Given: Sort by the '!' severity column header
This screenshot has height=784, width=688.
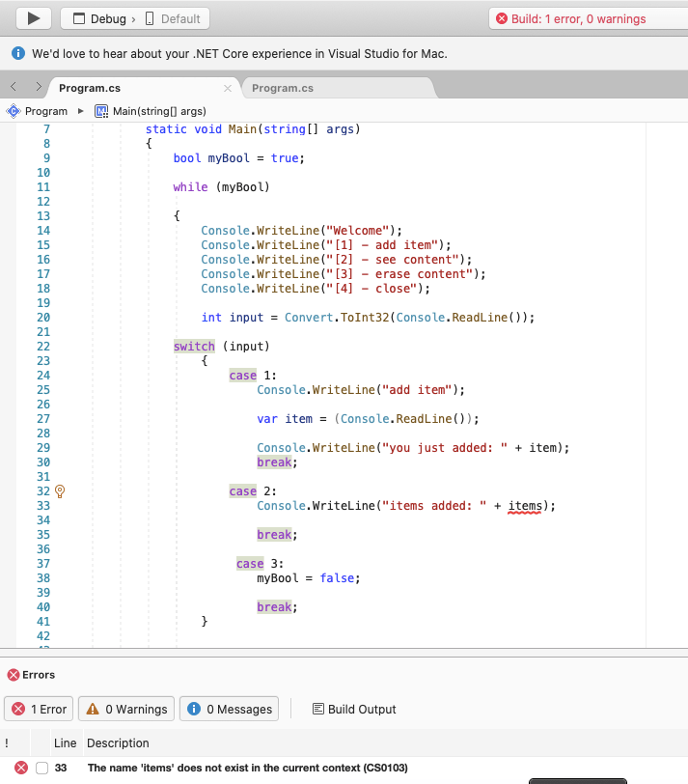Looking at the screenshot, I should tap(7, 743).
